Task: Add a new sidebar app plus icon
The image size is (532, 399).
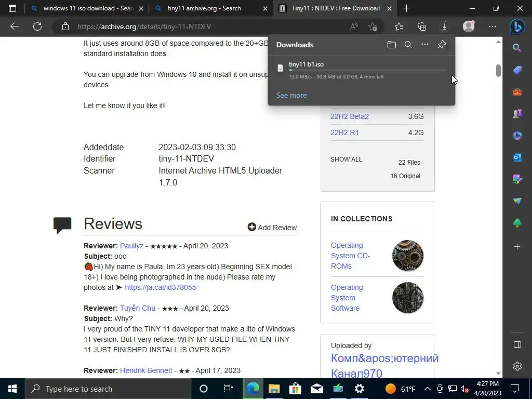Action: 517,247
